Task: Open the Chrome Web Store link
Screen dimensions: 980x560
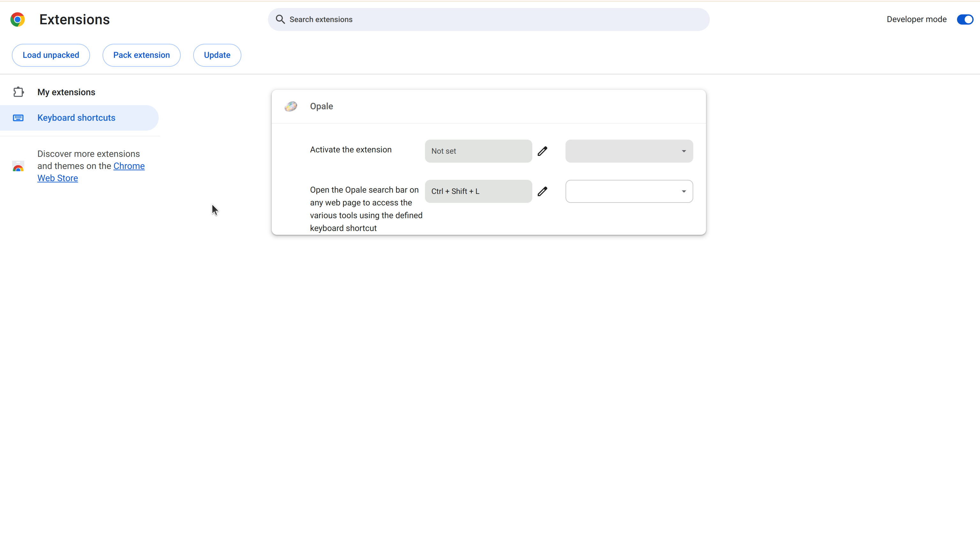Action: (x=129, y=166)
